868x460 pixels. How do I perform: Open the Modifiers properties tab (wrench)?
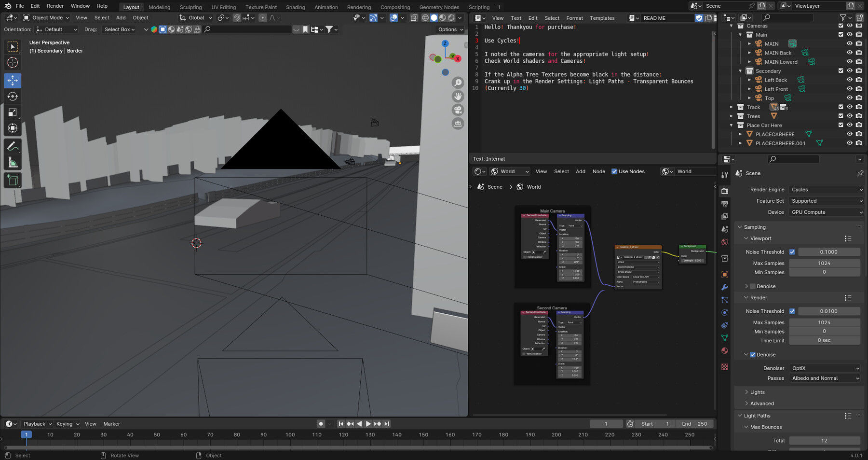coord(724,287)
